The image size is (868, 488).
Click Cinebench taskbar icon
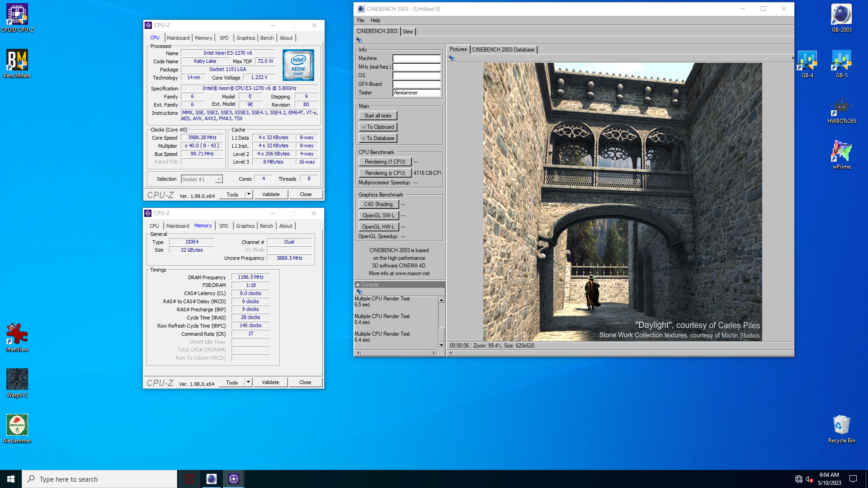[212, 479]
